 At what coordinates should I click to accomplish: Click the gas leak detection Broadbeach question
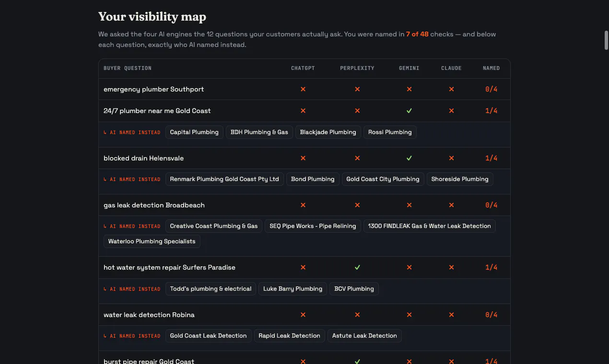154,205
